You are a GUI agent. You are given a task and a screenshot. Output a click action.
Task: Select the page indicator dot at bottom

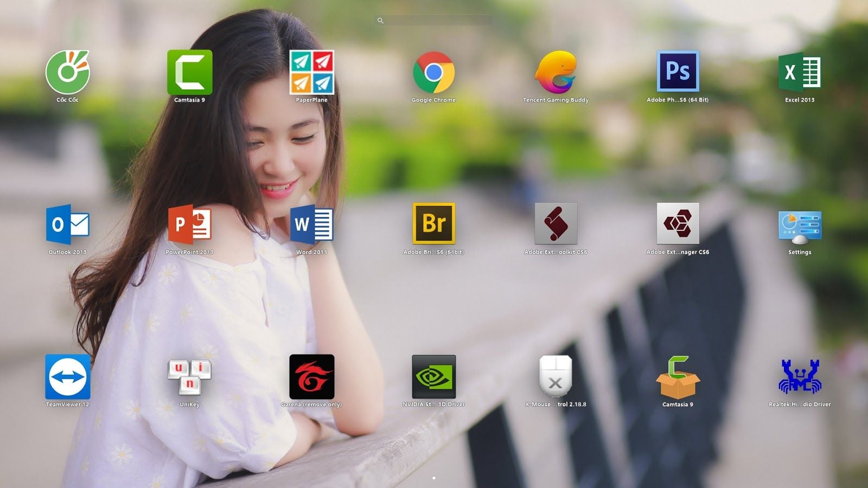pyautogui.click(x=434, y=479)
